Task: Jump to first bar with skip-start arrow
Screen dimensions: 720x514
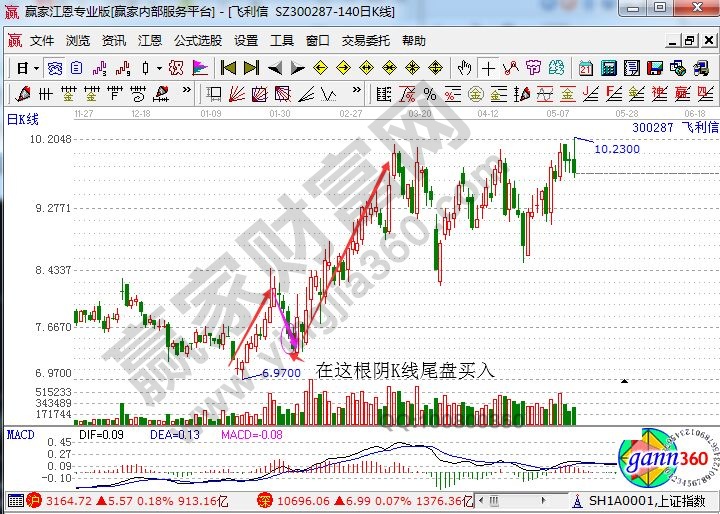Action: pos(228,68)
